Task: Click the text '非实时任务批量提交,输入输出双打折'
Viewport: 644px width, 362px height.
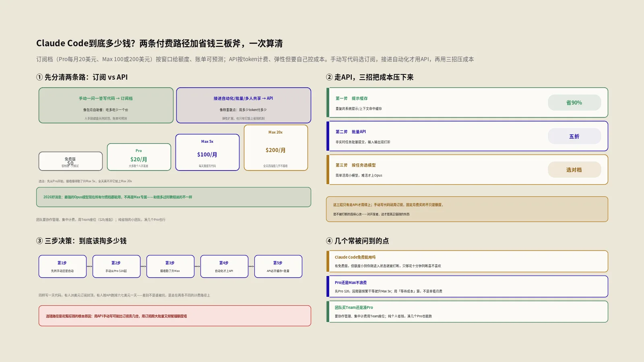Action: click(x=363, y=142)
